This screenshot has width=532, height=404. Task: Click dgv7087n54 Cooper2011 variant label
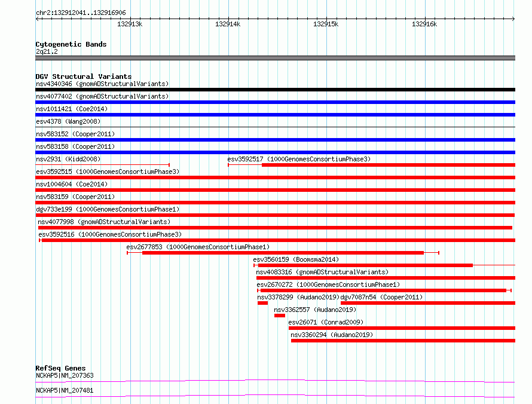click(x=381, y=297)
